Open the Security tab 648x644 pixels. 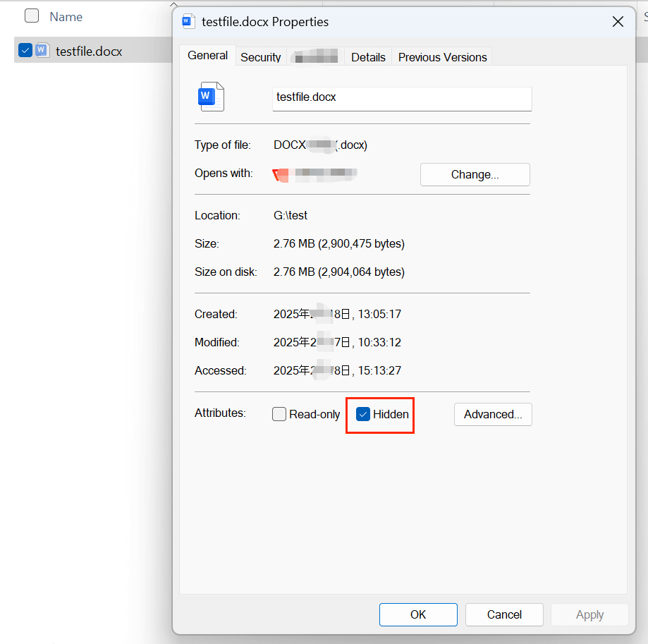[x=260, y=56]
